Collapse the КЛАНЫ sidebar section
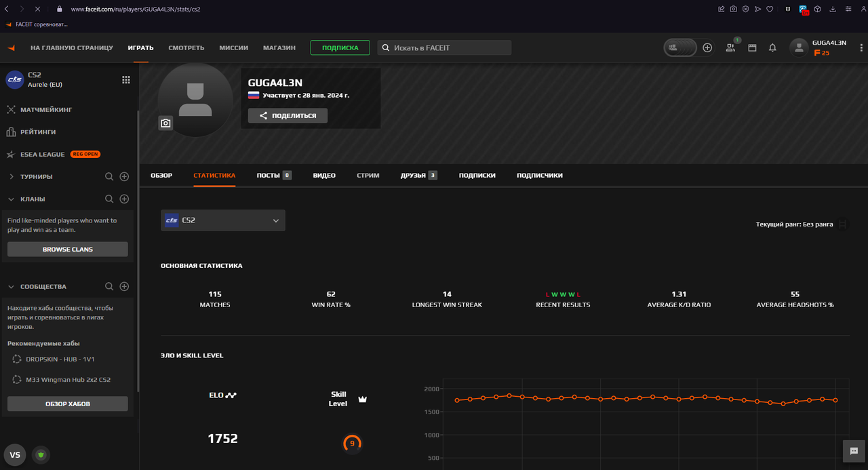 (12, 199)
